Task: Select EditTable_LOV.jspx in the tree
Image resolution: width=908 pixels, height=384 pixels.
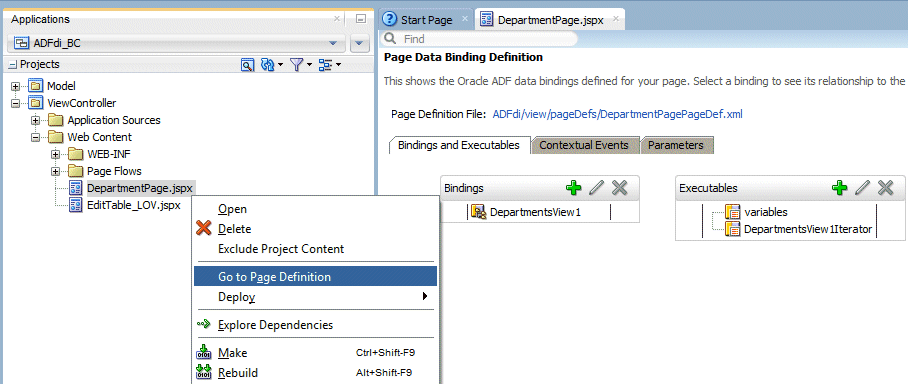Action: pos(133,205)
